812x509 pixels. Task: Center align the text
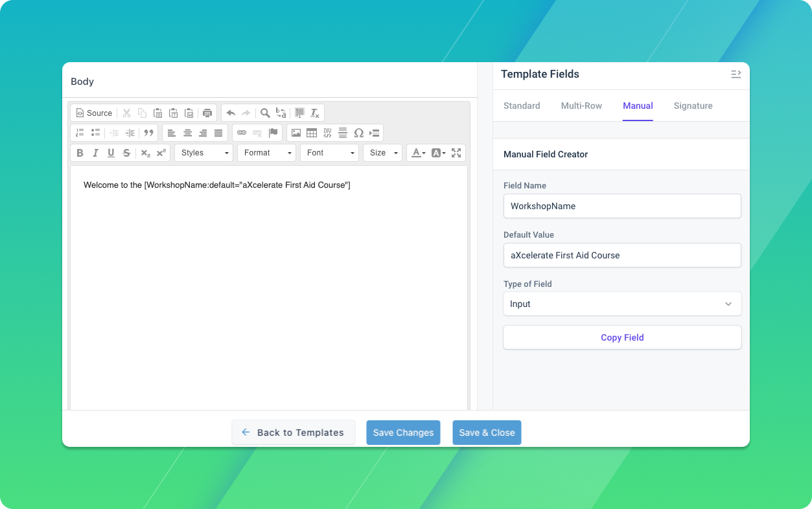187,133
